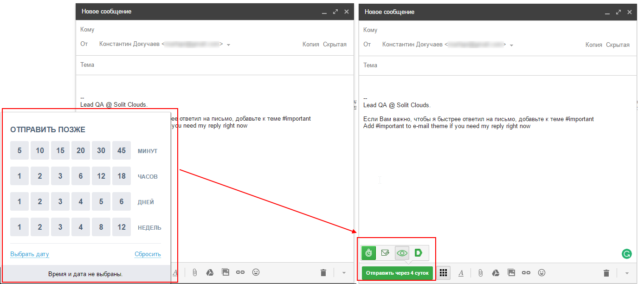This screenshot has height=284, width=644.
Task: Click the green D tag icon
Action: (x=419, y=253)
